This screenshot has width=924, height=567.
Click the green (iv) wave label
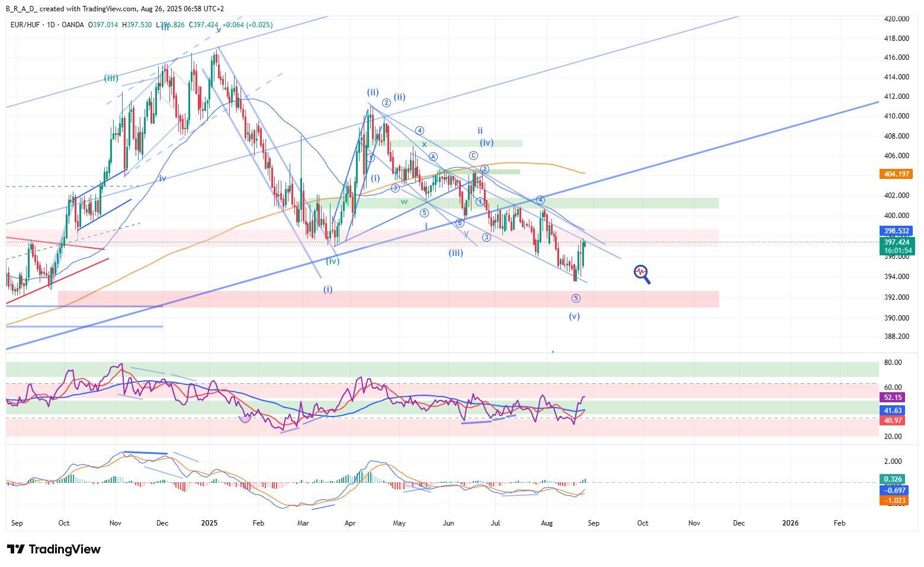point(333,261)
